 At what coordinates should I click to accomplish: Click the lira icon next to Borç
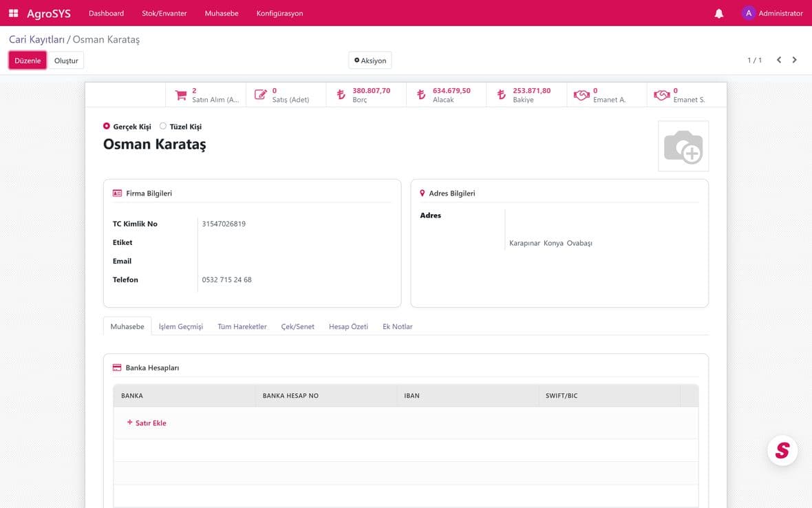[x=341, y=95]
